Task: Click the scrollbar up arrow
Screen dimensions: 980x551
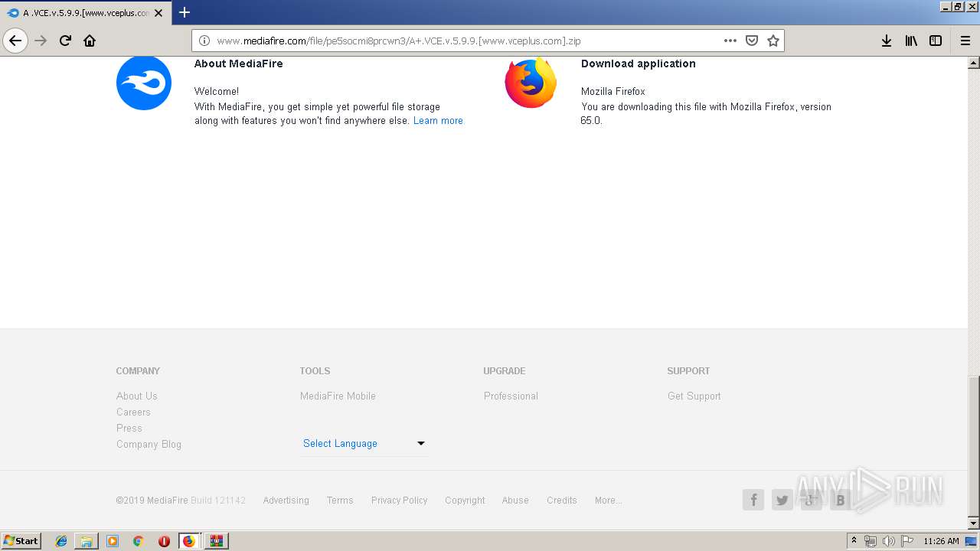Action: pos(974,63)
